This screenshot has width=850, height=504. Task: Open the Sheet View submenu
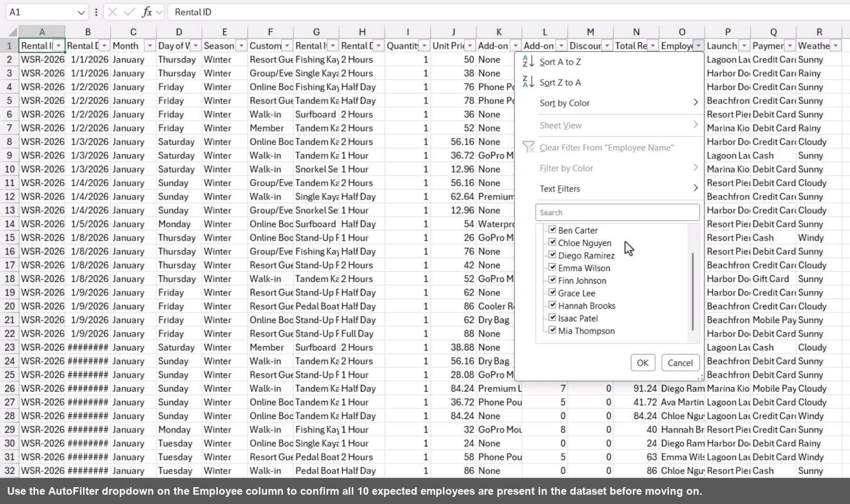(611, 125)
